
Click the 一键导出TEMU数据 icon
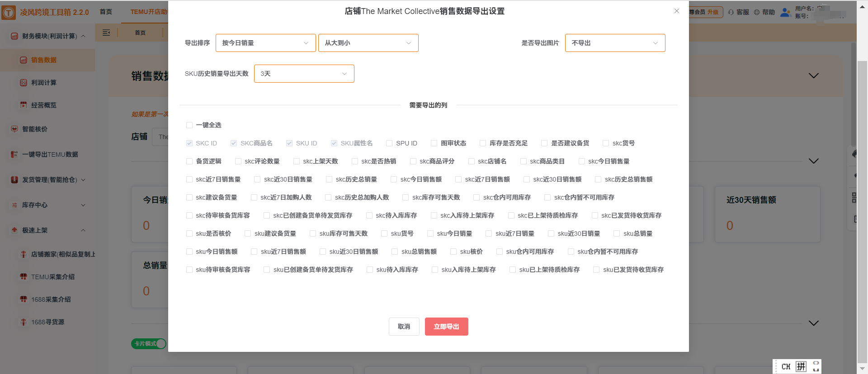[x=14, y=154]
